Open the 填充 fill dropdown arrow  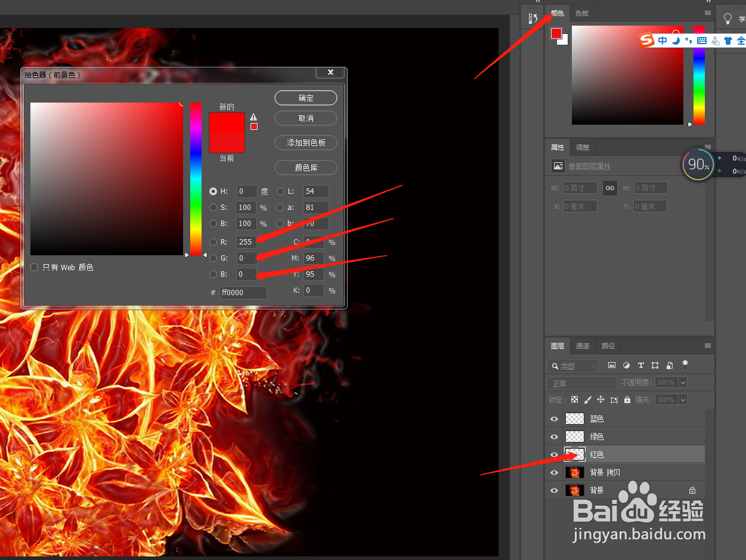[683, 400]
